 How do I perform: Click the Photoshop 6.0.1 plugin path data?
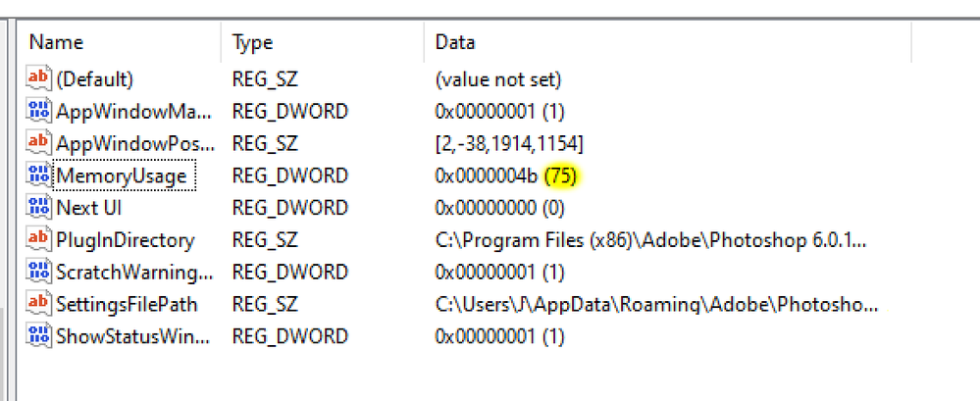(x=650, y=240)
